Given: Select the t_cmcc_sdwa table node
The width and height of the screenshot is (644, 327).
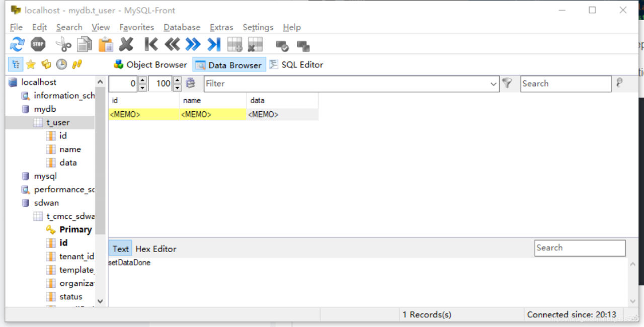Looking at the screenshot, I should pyautogui.click(x=70, y=216).
